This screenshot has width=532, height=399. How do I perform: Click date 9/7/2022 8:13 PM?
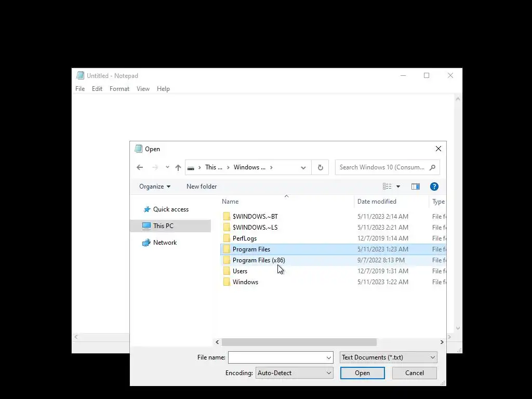pos(381,260)
